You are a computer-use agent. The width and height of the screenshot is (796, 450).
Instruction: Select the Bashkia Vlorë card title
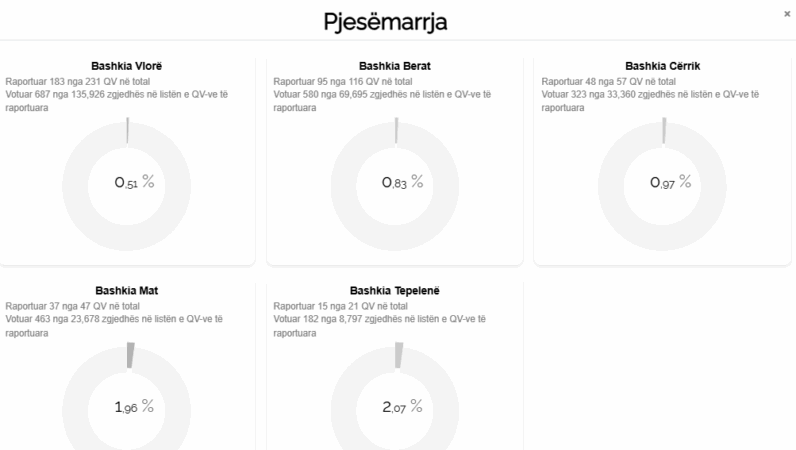click(127, 66)
